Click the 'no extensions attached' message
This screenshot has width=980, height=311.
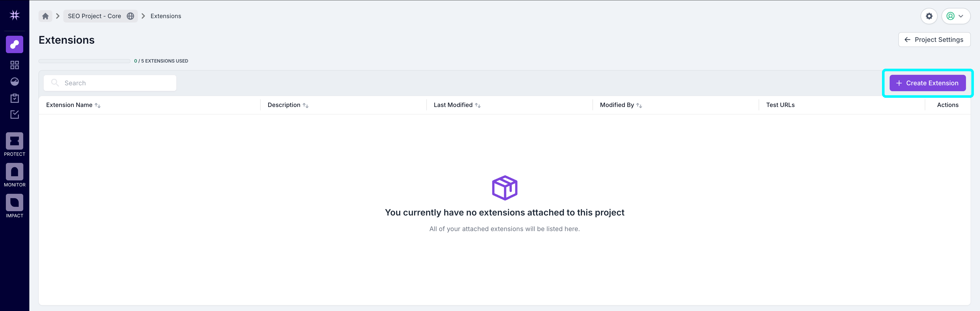click(x=505, y=212)
